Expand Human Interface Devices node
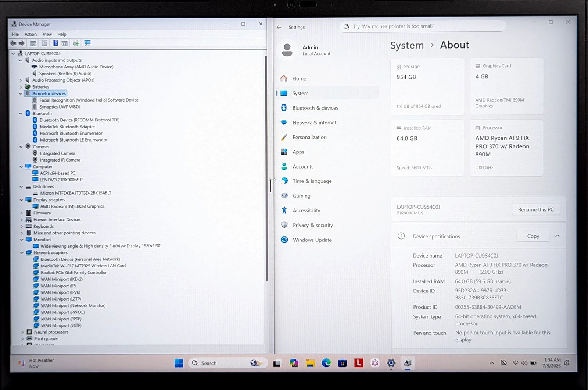 (22, 220)
